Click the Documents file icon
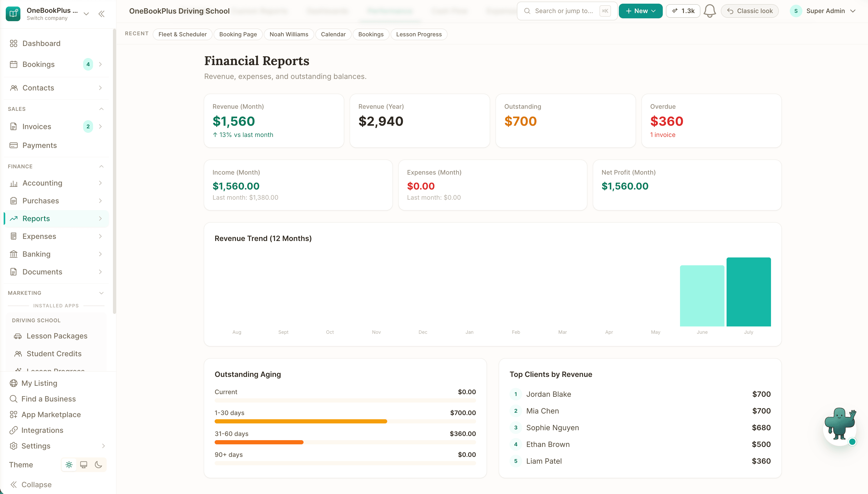 point(14,272)
